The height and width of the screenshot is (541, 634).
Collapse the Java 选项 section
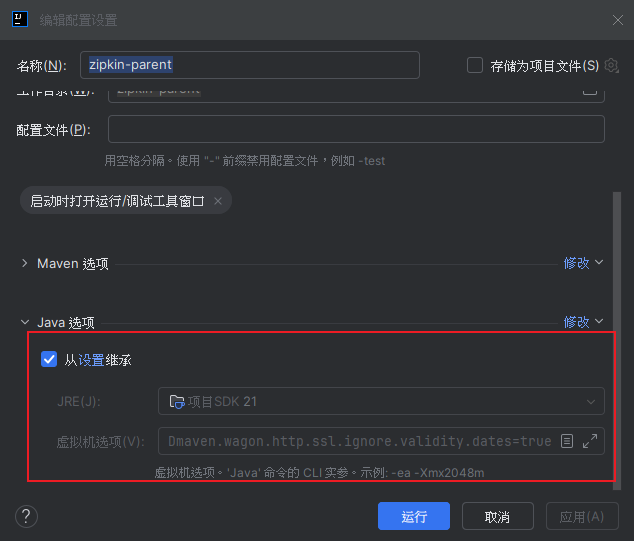point(25,322)
